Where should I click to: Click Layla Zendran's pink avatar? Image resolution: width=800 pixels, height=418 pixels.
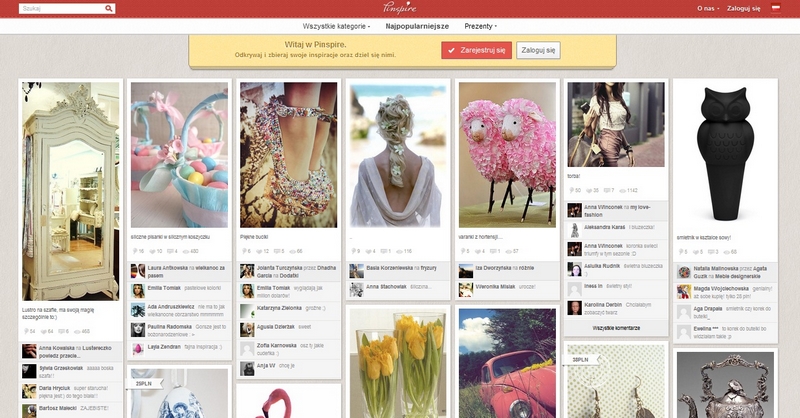click(x=138, y=350)
